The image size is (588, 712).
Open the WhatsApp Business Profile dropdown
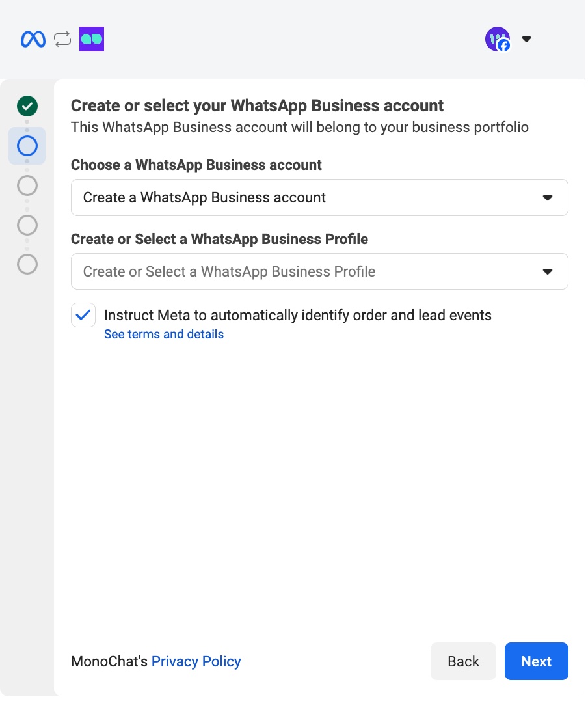point(319,271)
